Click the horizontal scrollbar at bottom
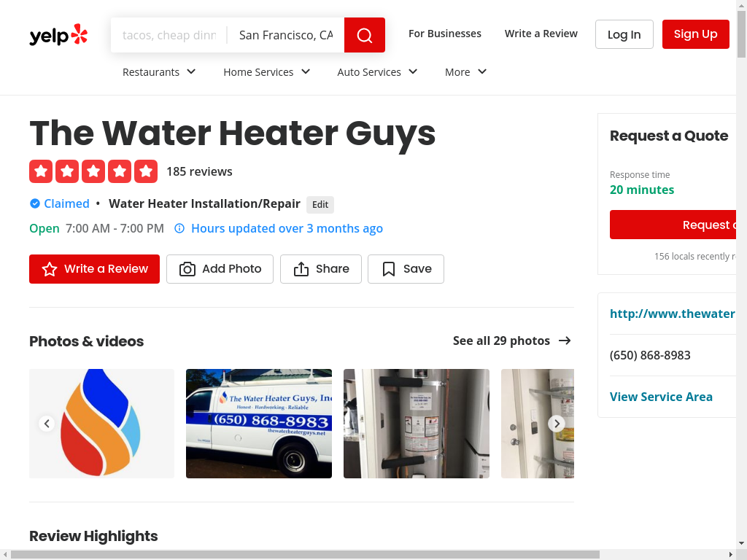Image resolution: width=747 pixels, height=560 pixels. 305,555
